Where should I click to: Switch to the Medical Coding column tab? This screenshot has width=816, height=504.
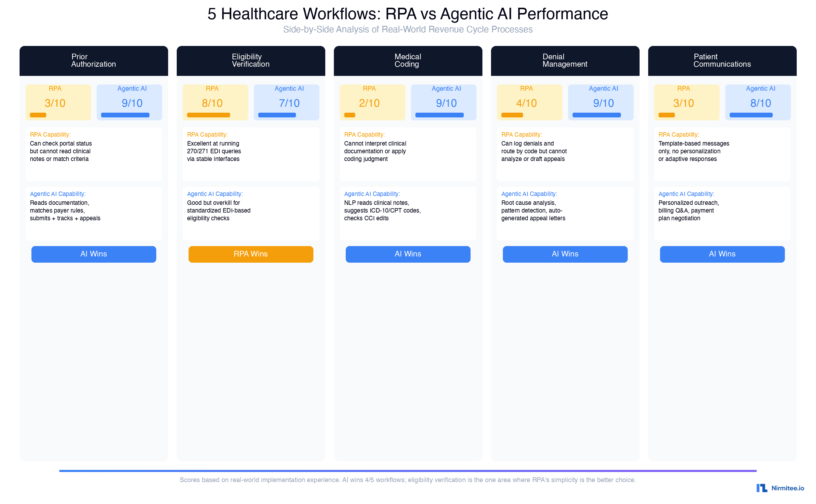[408, 61]
